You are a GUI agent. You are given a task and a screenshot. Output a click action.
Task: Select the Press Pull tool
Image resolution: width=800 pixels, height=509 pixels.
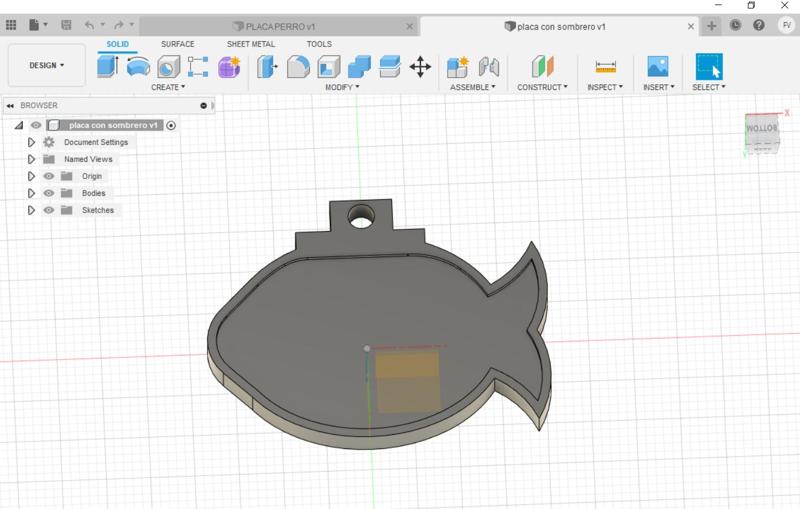(x=267, y=67)
